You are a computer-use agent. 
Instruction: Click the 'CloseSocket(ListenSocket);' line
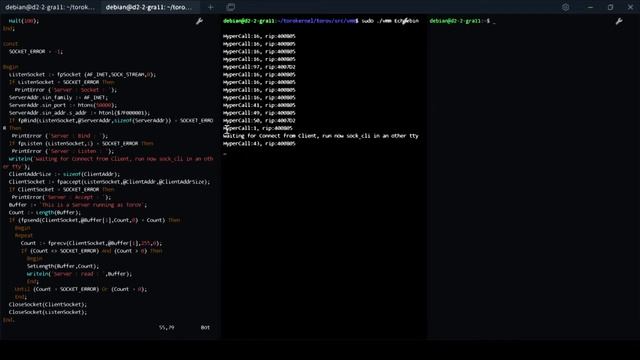[x=48, y=312]
